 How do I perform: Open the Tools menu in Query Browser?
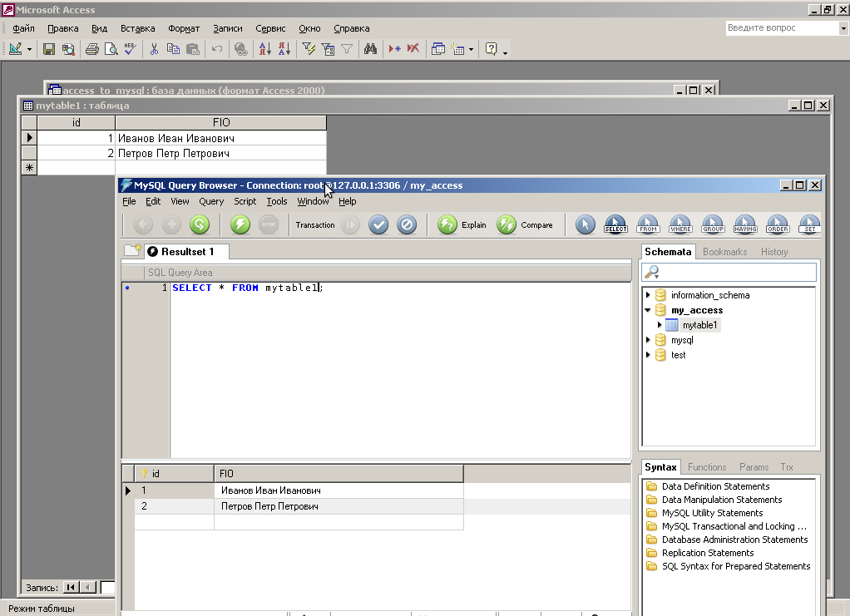[x=277, y=201]
